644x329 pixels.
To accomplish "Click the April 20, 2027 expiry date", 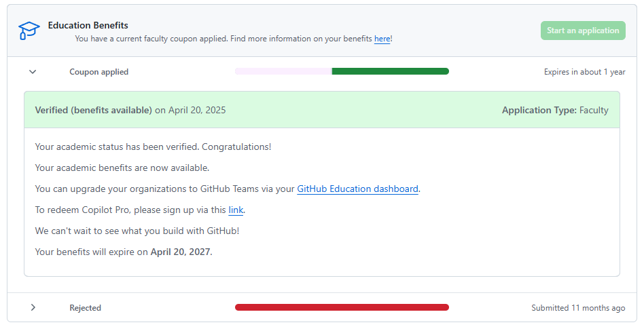I will [x=181, y=252].
